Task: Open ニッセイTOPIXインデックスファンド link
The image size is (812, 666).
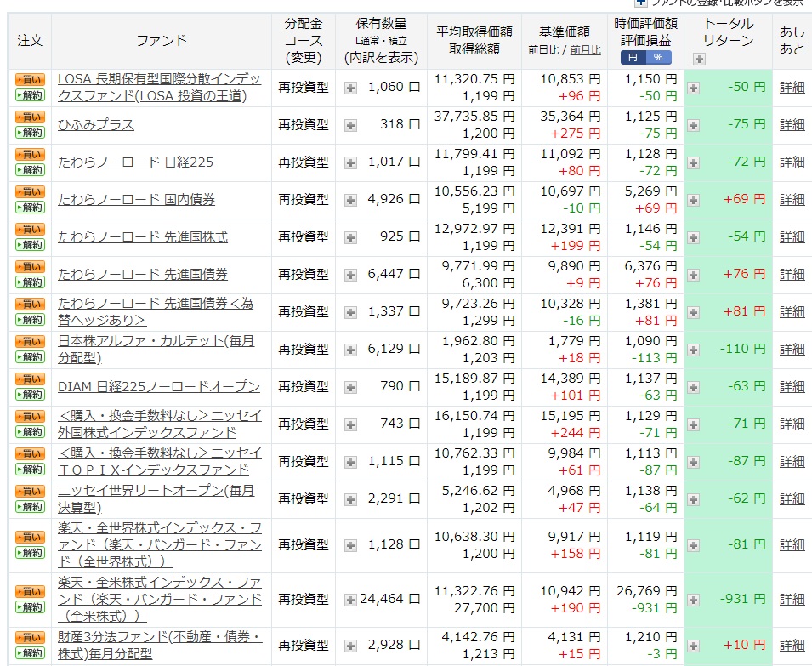Action: (x=160, y=461)
